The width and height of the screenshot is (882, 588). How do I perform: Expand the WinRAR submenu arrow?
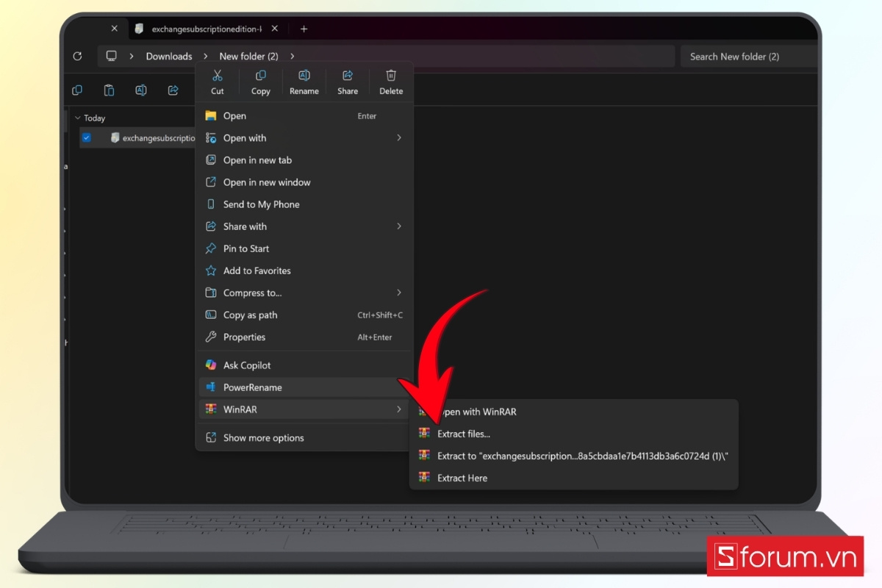[399, 409]
